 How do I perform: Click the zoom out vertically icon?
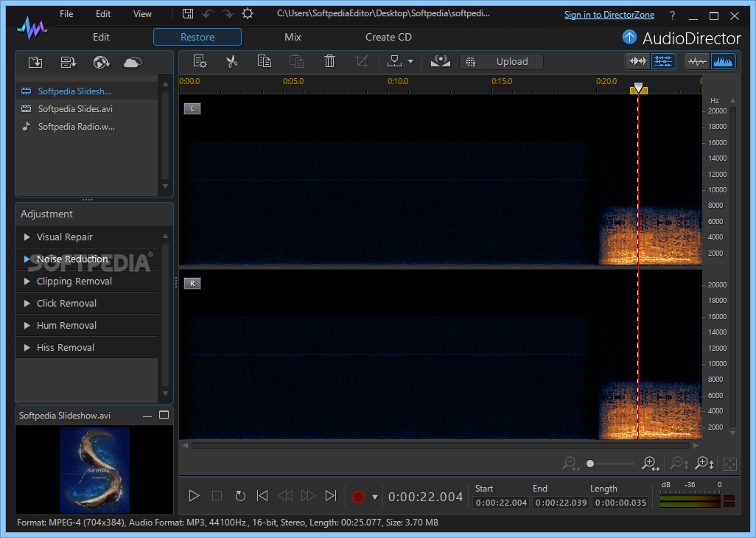(x=679, y=464)
